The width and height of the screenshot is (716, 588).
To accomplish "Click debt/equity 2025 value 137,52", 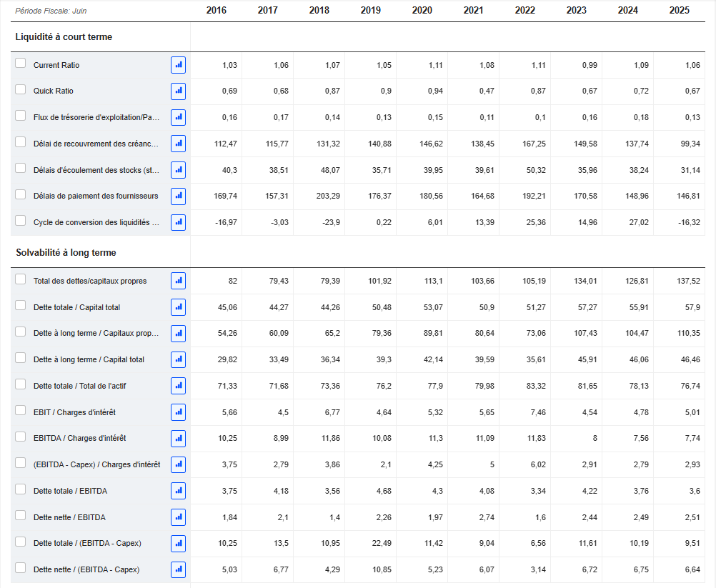I will point(688,281).
